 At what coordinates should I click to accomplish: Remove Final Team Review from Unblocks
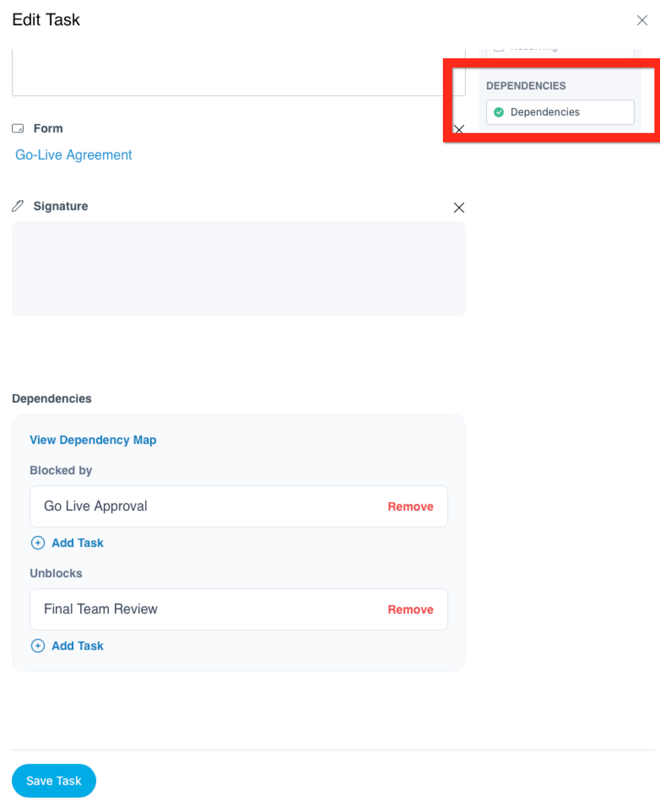click(x=411, y=609)
